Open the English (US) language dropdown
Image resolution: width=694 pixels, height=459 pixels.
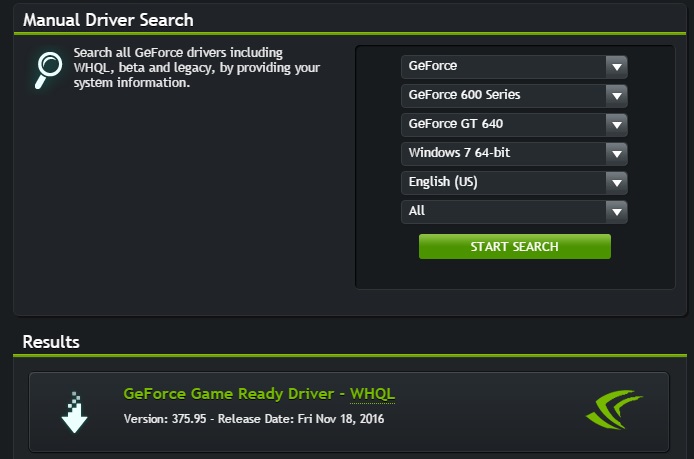(x=514, y=182)
